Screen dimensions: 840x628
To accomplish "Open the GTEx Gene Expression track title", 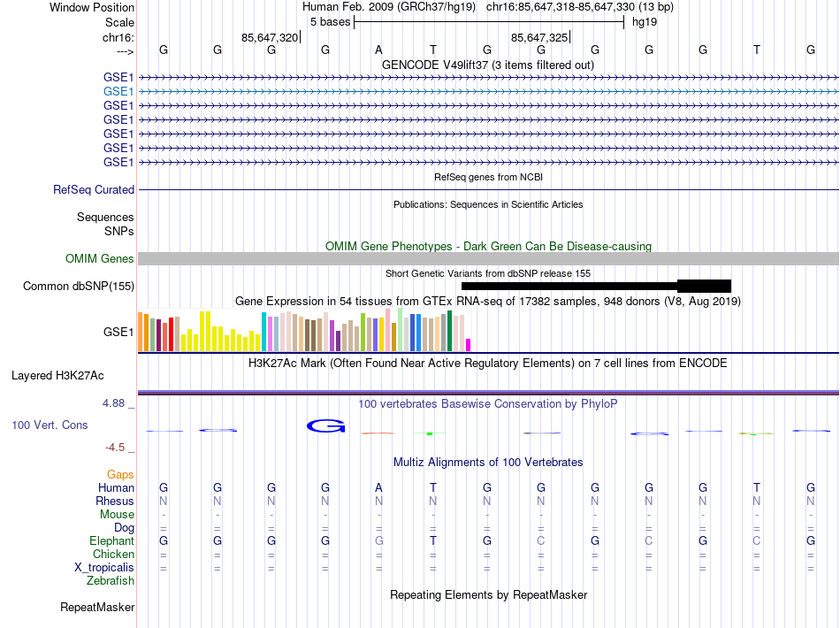I will tap(487, 301).
